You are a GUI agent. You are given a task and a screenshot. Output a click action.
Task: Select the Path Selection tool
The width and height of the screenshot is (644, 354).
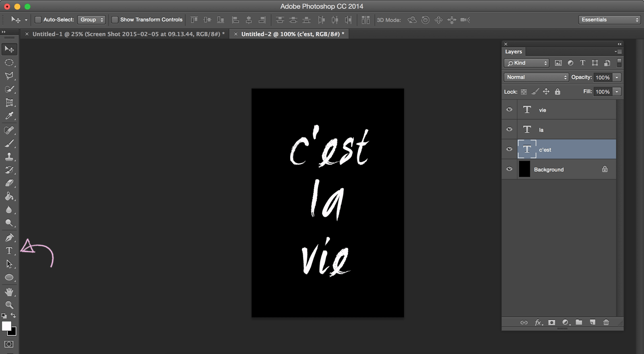click(x=9, y=264)
